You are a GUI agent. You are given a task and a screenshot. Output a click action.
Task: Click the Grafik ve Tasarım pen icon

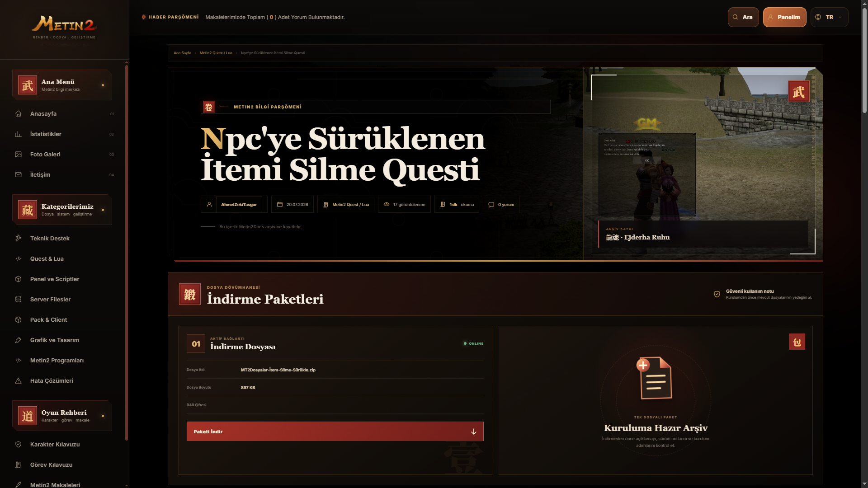coord(18,340)
